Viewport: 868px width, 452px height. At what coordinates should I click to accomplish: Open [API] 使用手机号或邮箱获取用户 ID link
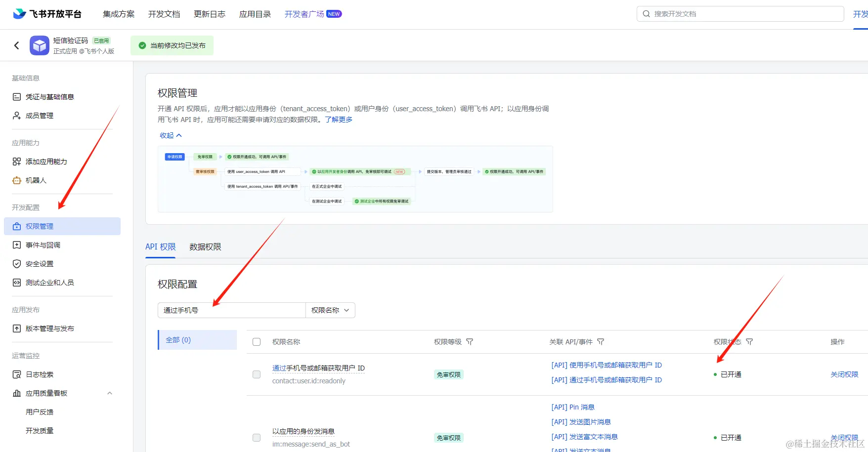(607, 365)
